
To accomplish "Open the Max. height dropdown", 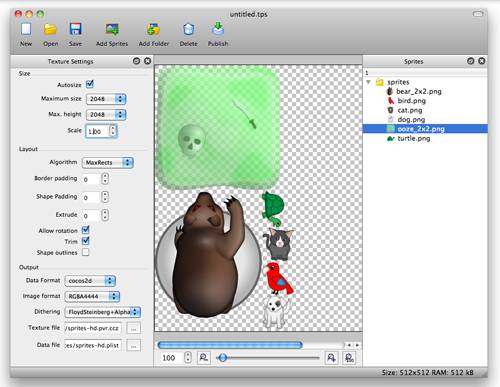I will pos(106,115).
